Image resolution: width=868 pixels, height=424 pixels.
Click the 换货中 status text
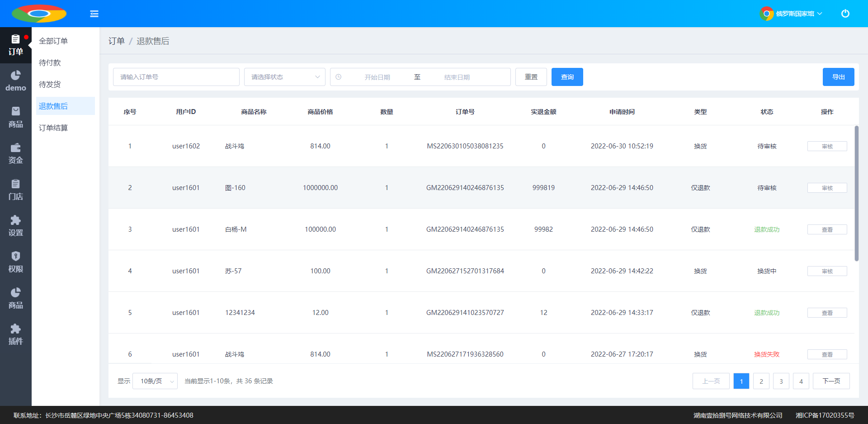[767, 271]
